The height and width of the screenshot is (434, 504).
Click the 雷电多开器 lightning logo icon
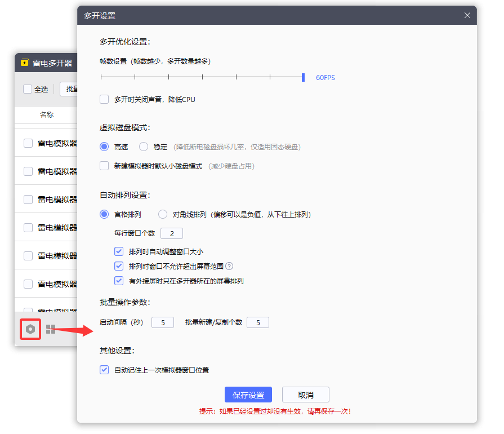[x=25, y=63]
